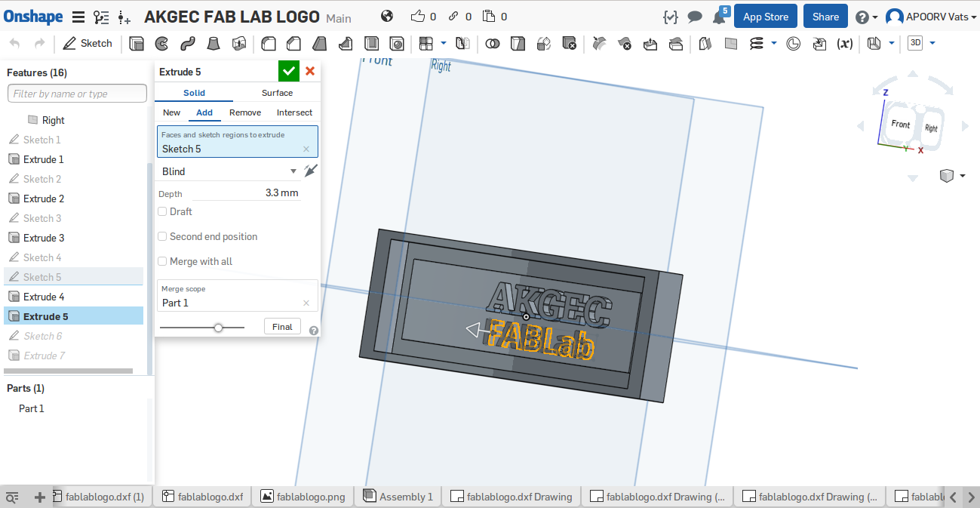Image resolution: width=980 pixels, height=508 pixels.
Task: Select the Shell tool
Action: (370, 44)
